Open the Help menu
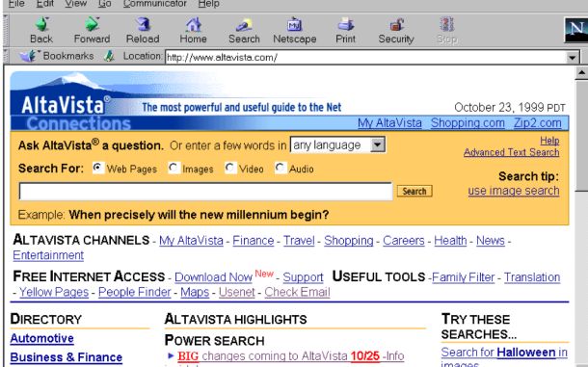 point(209,4)
